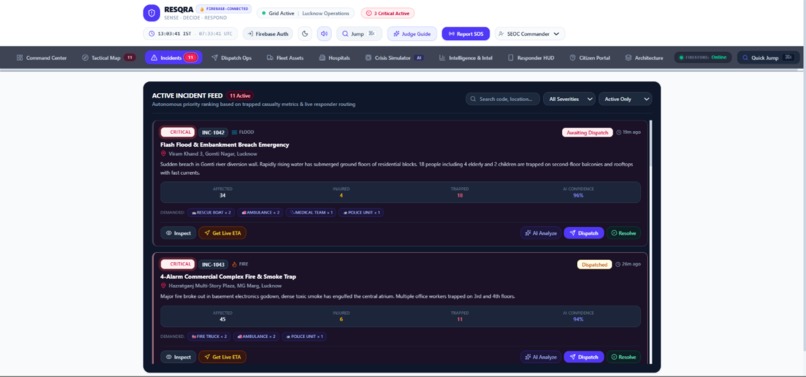Focus the Search code, location field
The width and height of the screenshot is (806, 377).
coord(503,99)
